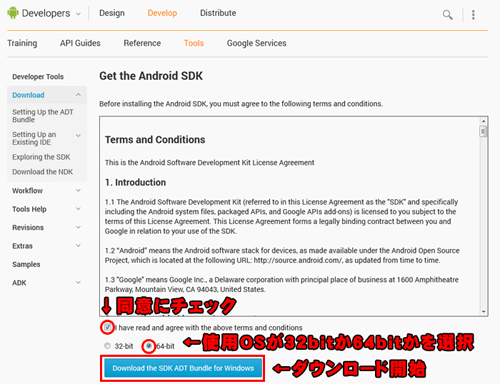The height and width of the screenshot is (384, 500).
Task: Select the 64-bit radio button
Action: [149, 346]
